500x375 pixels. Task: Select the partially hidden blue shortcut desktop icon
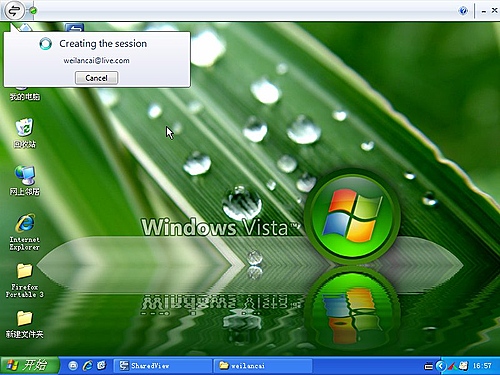click(74, 27)
